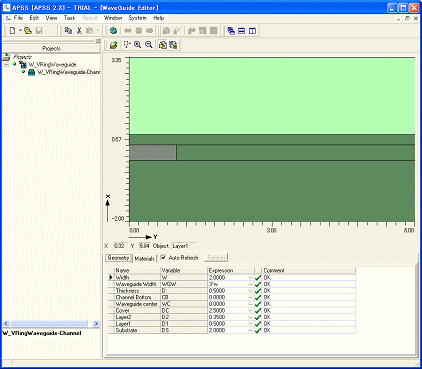Click the small button beside Substrate expression
This screenshot has height=369, width=422.
tap(250, 330)
